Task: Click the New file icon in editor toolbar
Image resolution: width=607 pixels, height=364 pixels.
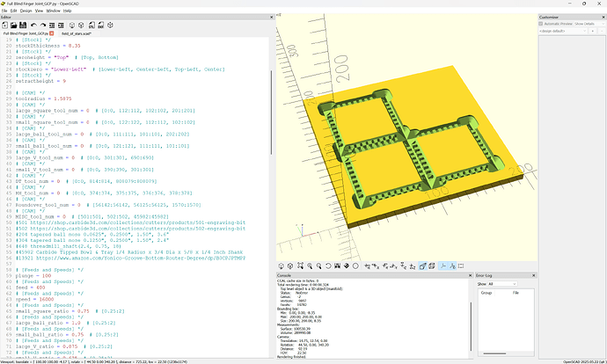Action: [5, 25]
